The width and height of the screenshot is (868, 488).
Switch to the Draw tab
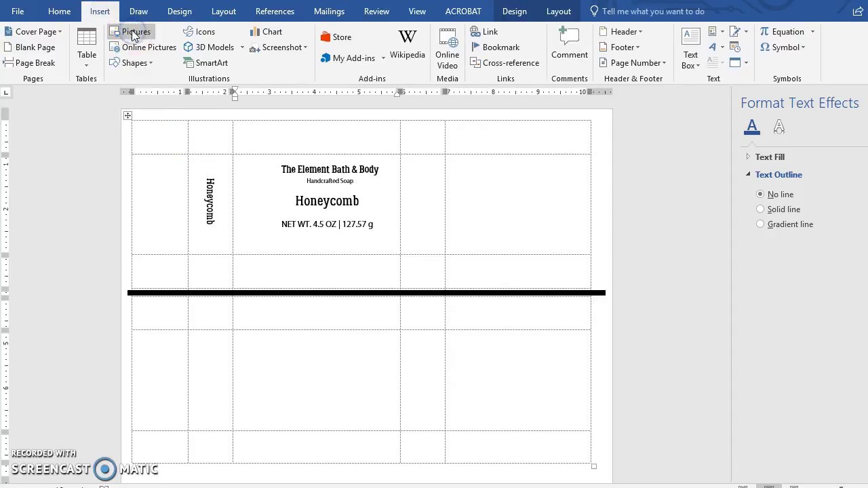138,12
